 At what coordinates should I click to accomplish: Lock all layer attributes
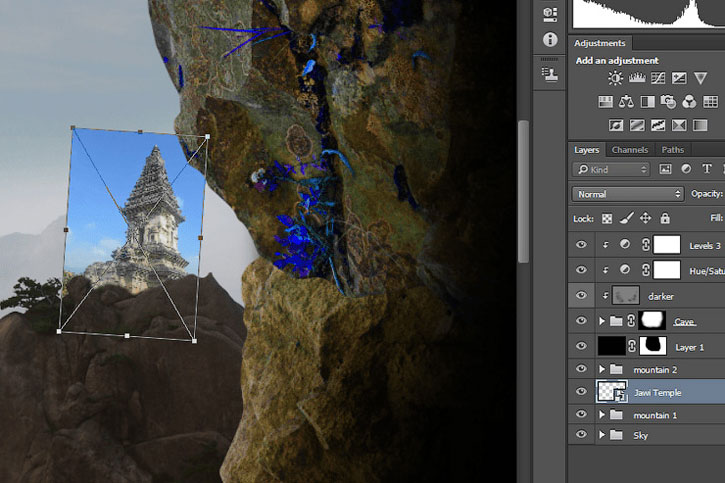(665, 218)
